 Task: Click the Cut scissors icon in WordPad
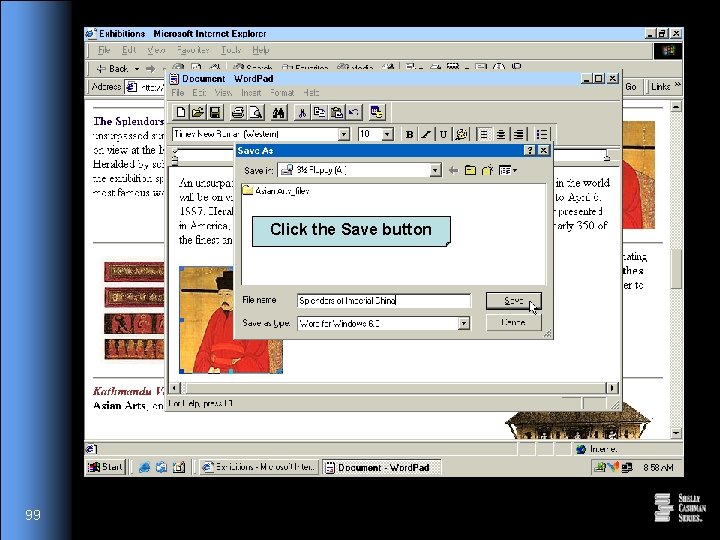click(302, 112)
